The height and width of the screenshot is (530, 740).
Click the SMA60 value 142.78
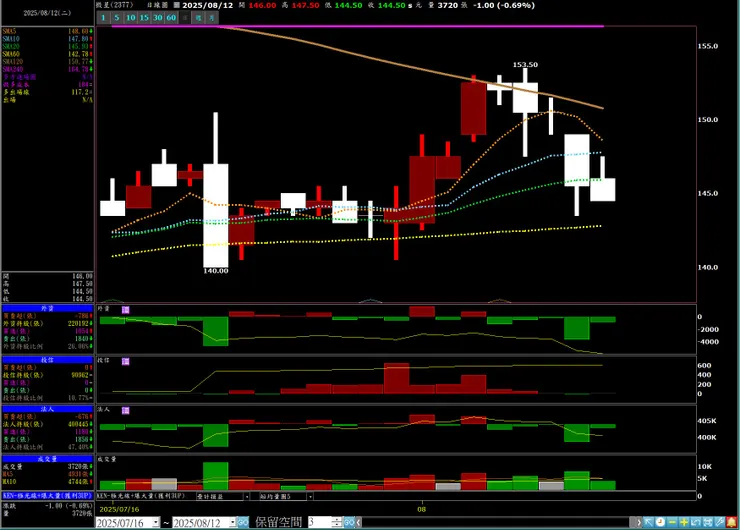click(x=78, y=54)
